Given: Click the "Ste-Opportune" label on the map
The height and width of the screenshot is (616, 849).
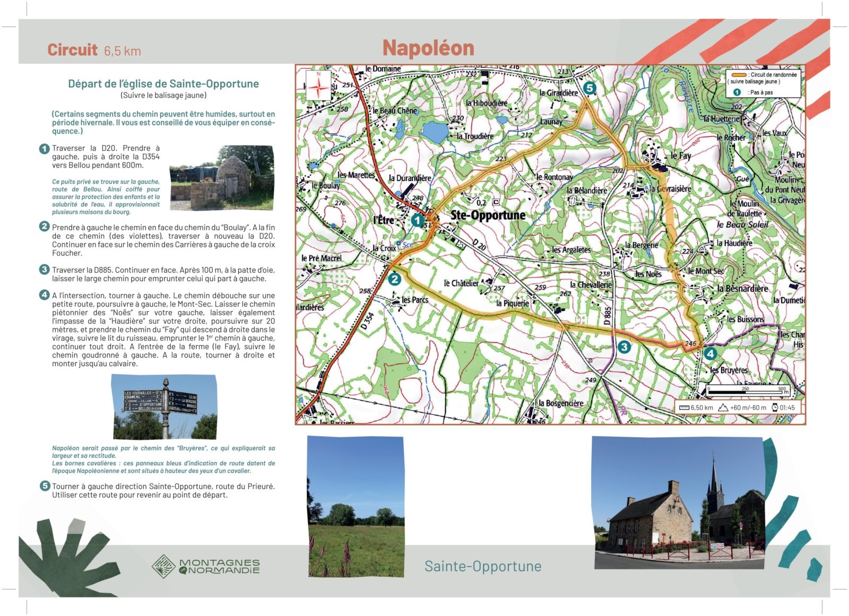Looking at the screenshot, I should (x=488, y=215).
